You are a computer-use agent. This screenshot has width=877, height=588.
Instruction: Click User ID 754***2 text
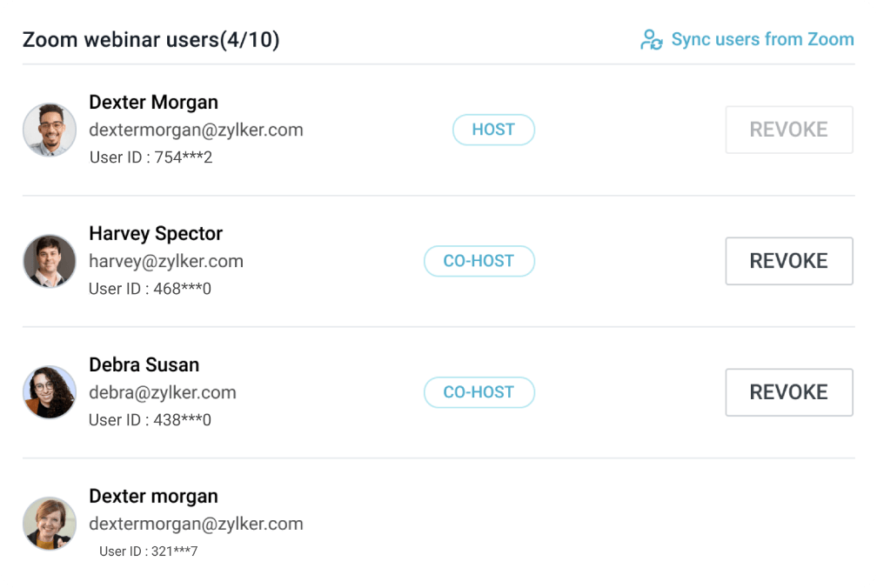click(x=151, y=157)
